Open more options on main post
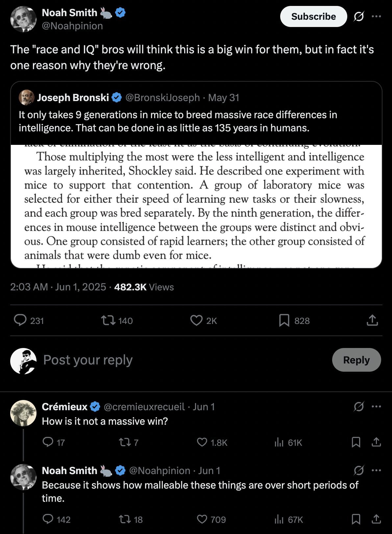The height and width of the screenshot is (534, 392). tap(376, 16)
